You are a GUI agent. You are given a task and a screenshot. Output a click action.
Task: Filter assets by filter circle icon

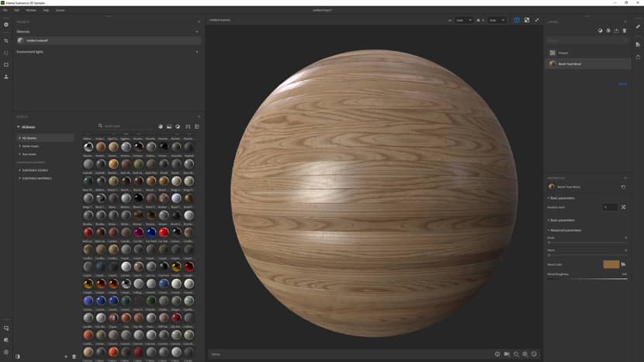coord(178,126)
